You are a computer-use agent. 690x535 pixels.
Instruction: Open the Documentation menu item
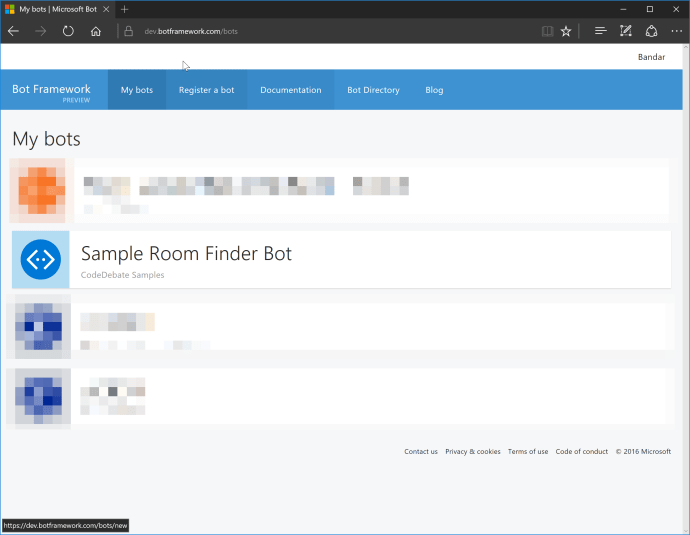point(290,90)
